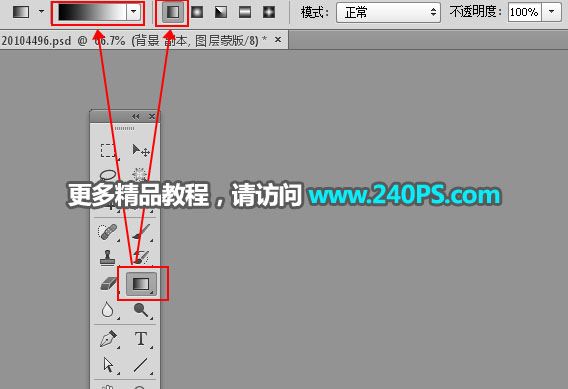Close the 20104496.psd document tab
Viewport: 568px width, 389px height.
pyautogui.click(x=278, y=39)
